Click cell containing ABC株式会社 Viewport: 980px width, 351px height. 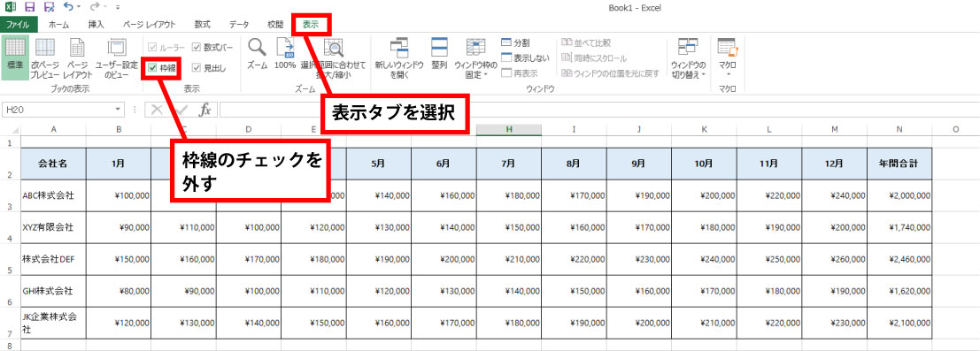click(54, 195)
